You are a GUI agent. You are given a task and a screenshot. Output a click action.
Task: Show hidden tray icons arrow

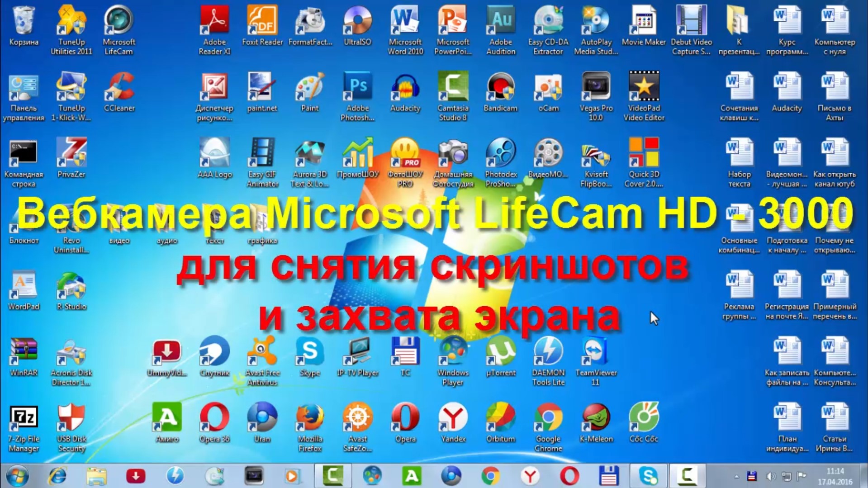coord(736,476)
